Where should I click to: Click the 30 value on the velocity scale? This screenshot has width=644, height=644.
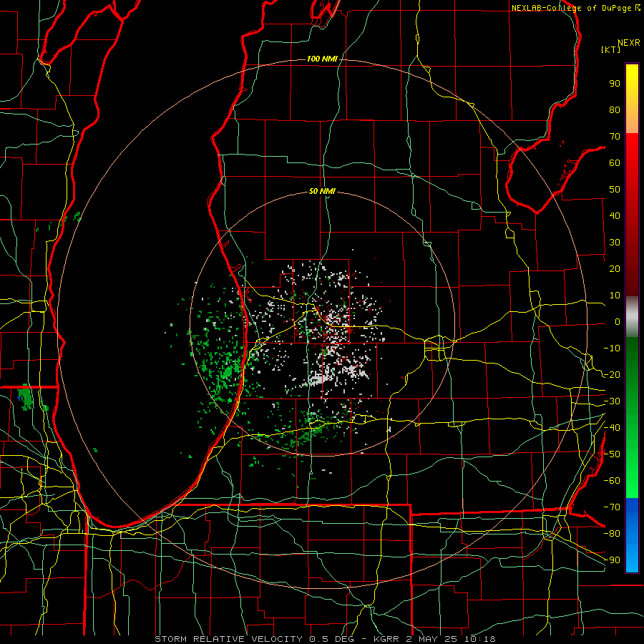click(x=615, y=243)
